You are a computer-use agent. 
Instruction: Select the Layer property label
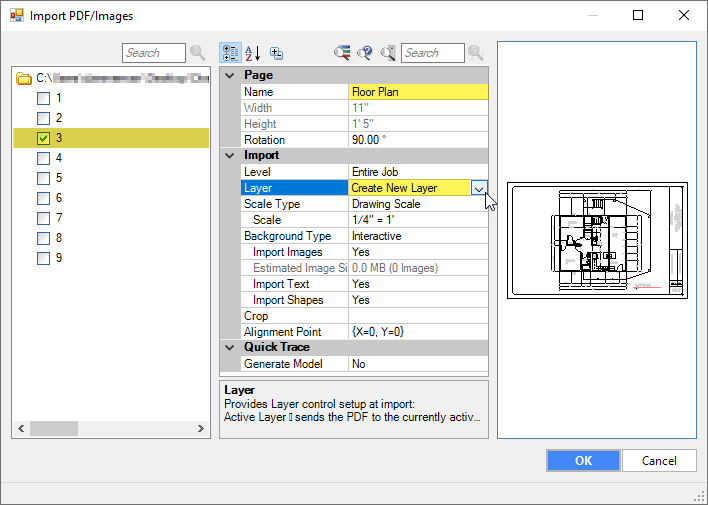click(x=294, y=188)
